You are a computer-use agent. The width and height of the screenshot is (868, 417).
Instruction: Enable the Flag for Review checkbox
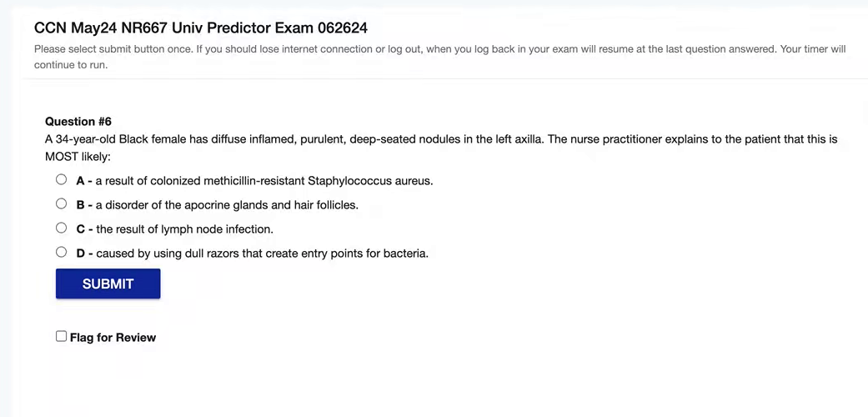[61, 336]
